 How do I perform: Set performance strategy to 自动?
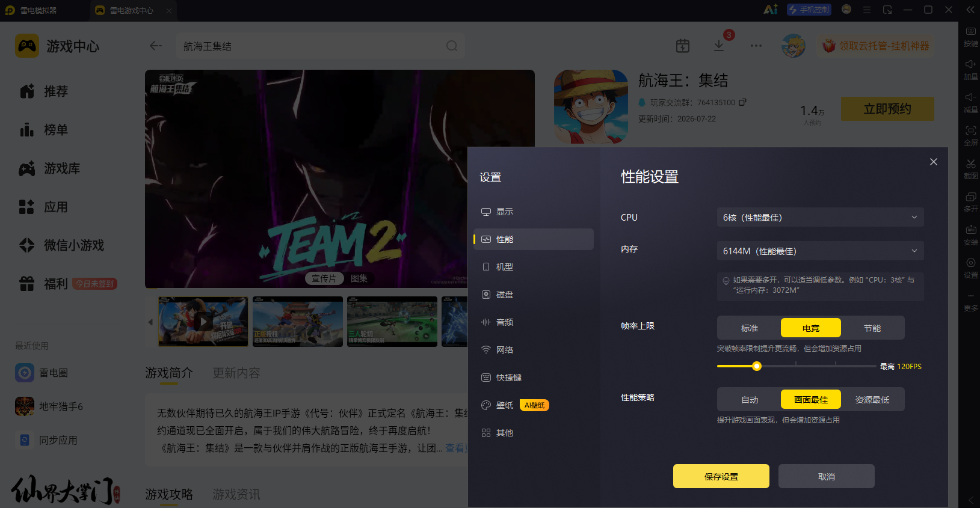(x=750, y=400)
